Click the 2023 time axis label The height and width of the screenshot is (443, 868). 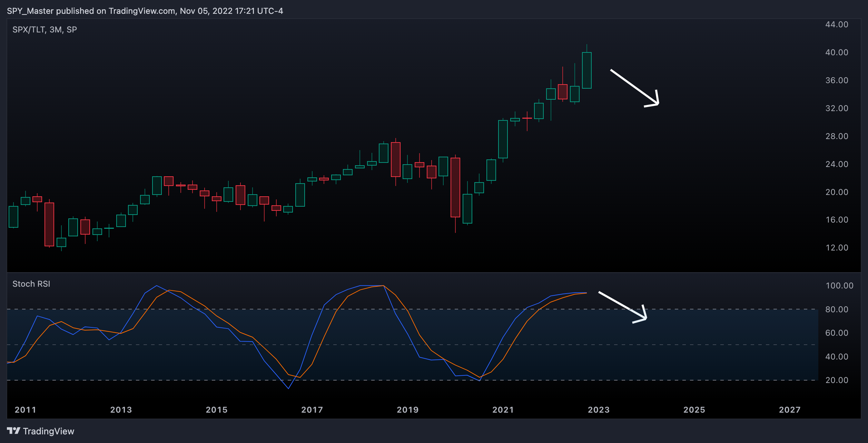[599, 410]
